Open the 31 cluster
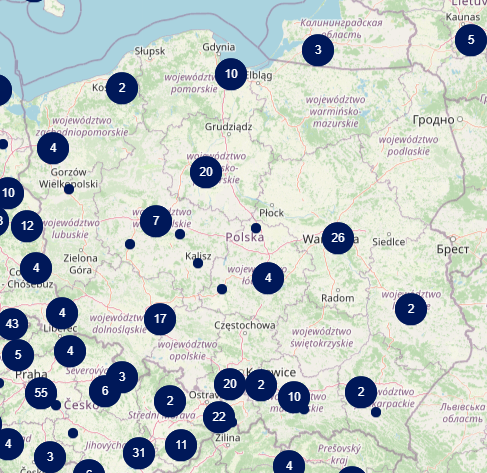Image resolution: width=487 pixels, height=473 pixels. [139, 453]
